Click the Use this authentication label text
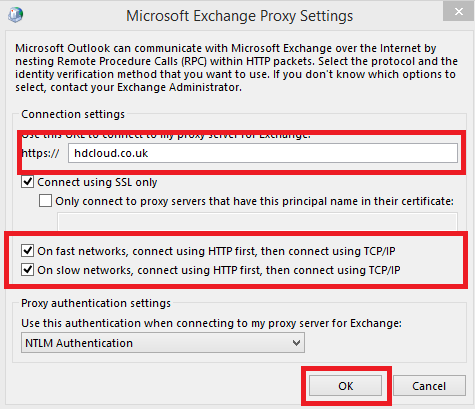 click(211, 323)
